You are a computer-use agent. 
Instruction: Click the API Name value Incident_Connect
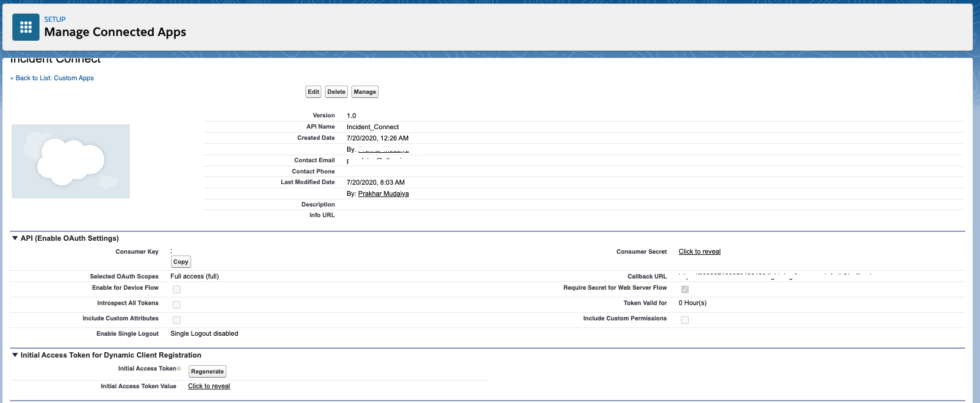373,127
